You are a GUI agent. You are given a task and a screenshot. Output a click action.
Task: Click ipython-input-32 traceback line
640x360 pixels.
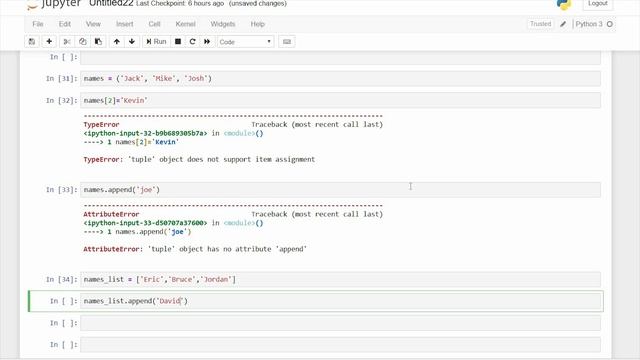click(173, 133)
